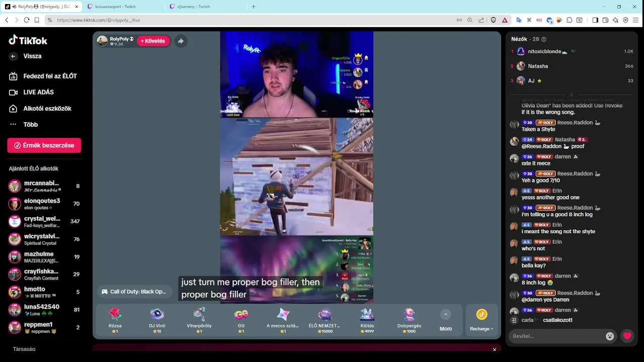
Task: Open mazhulme recommended live
Action: [44, 257]
